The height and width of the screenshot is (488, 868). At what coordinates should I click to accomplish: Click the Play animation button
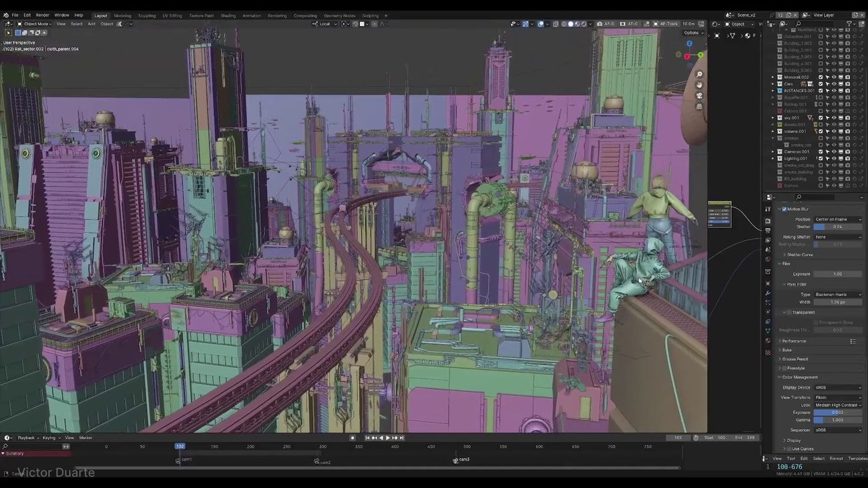click(388, 438)
